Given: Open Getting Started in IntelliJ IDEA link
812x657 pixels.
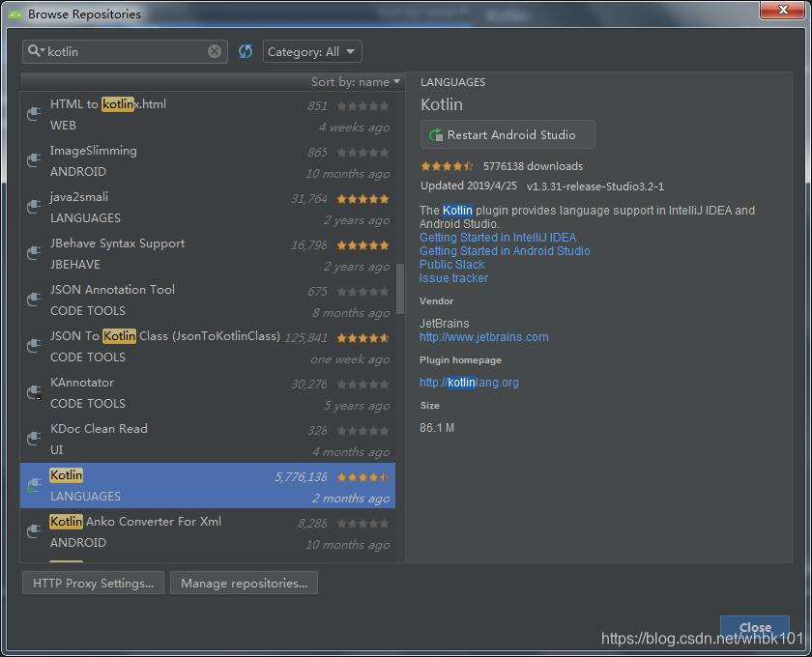Looking at the screenshot, I should click(498, 238).
